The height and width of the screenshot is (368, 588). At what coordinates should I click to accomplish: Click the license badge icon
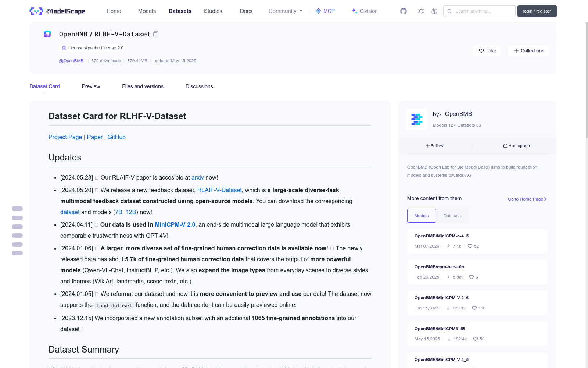pyautogui.click(x=64, y=48)
